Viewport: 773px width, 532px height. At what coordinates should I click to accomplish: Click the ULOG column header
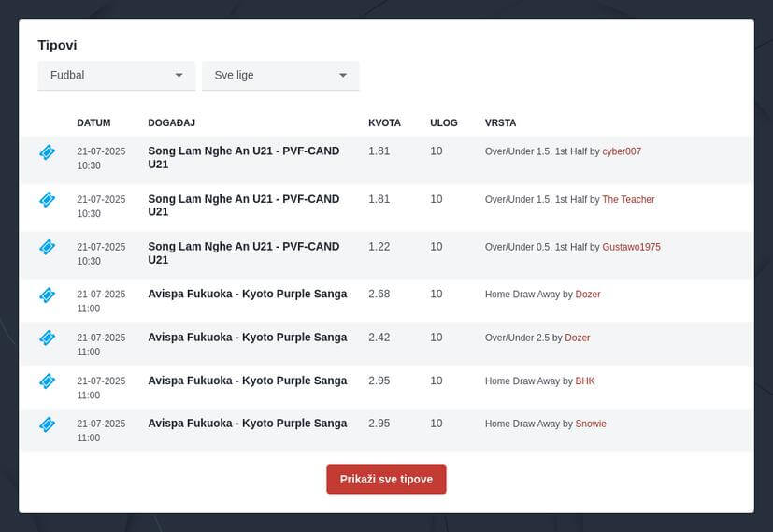click(x=444, y=122)
